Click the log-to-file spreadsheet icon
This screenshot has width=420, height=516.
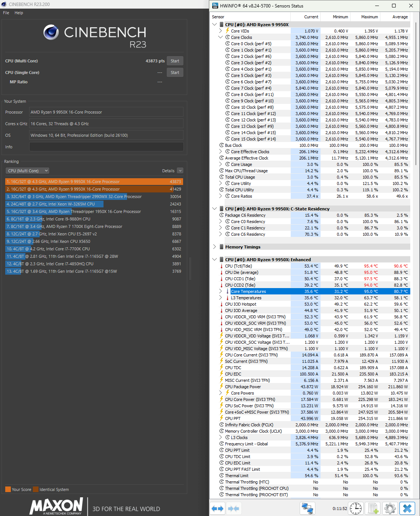[x=373, y=509]
